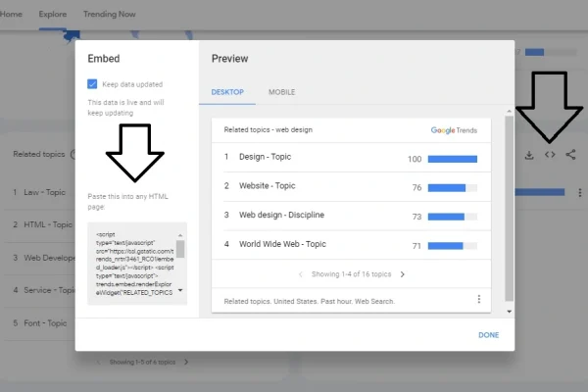
Task: Click the Related topics - web design title
Action: [x=269, y=129]
